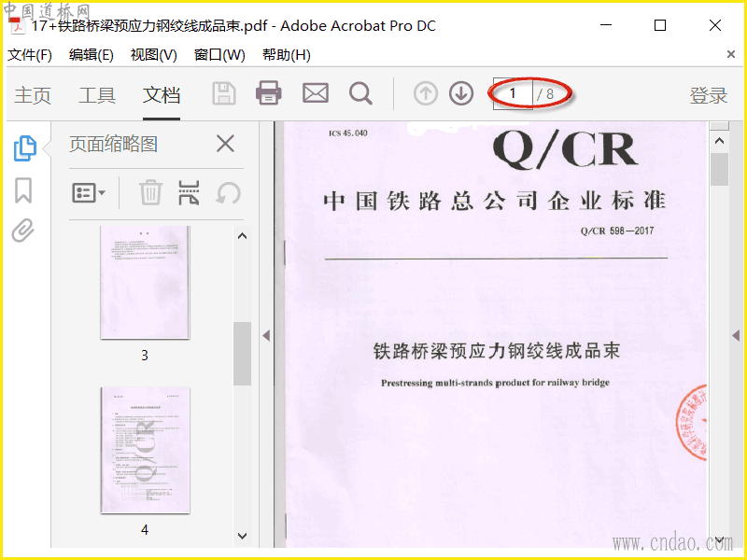Close the 页面缩略图 panel

tap(225, 144)
